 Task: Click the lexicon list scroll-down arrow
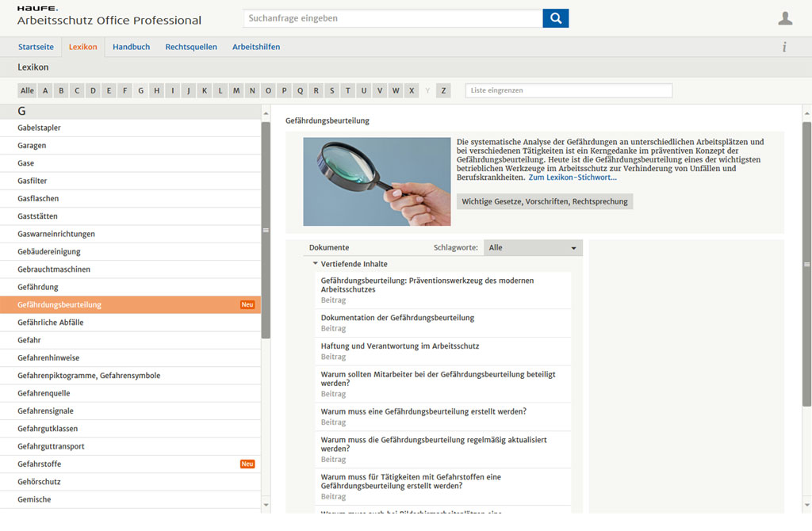click(266, 505)
